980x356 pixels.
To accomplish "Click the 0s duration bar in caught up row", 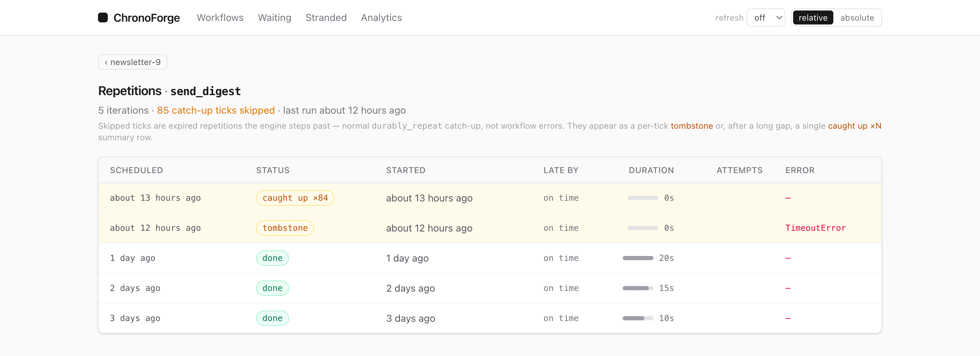I will tap(643, 198).
